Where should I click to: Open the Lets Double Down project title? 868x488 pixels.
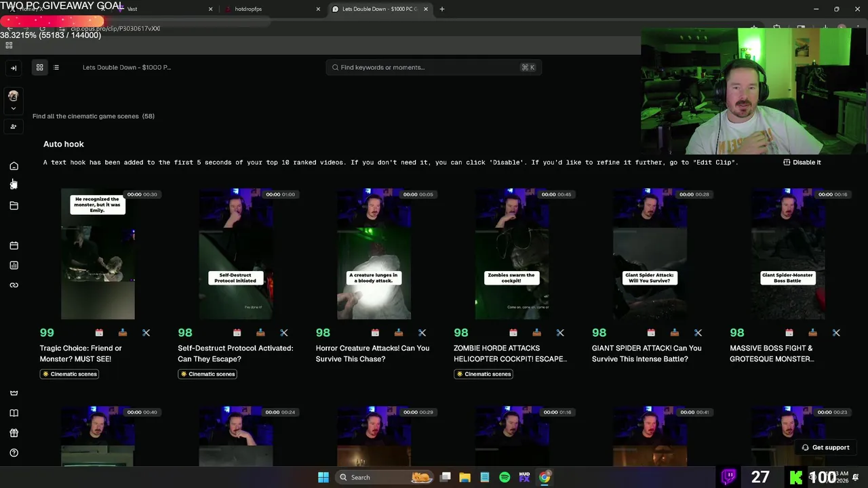(x=127, y=67)
